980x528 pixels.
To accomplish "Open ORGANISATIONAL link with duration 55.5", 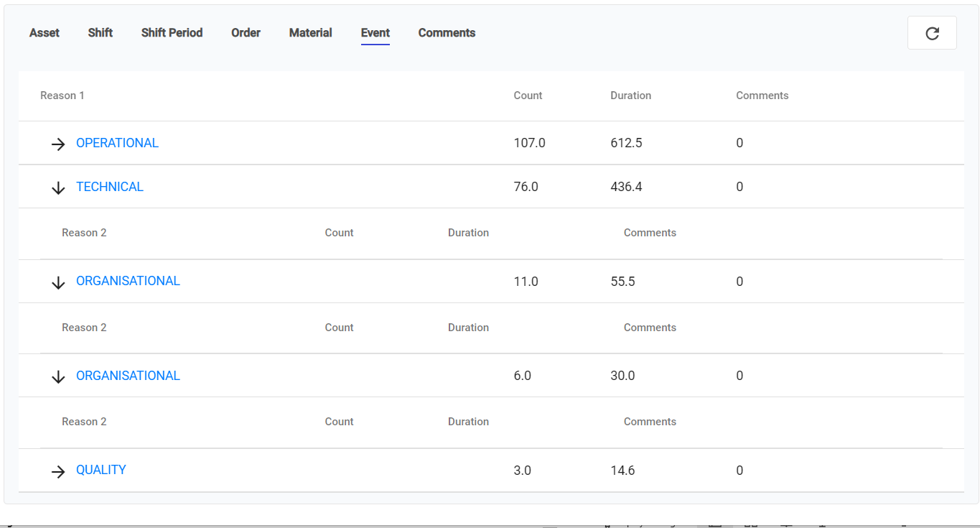I will point(128,281).
